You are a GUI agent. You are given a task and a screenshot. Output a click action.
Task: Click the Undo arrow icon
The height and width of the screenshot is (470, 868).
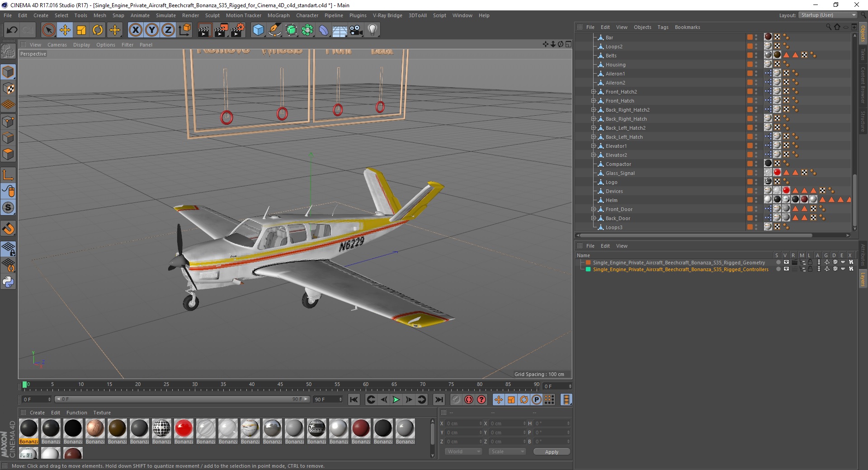pos(12,30)
